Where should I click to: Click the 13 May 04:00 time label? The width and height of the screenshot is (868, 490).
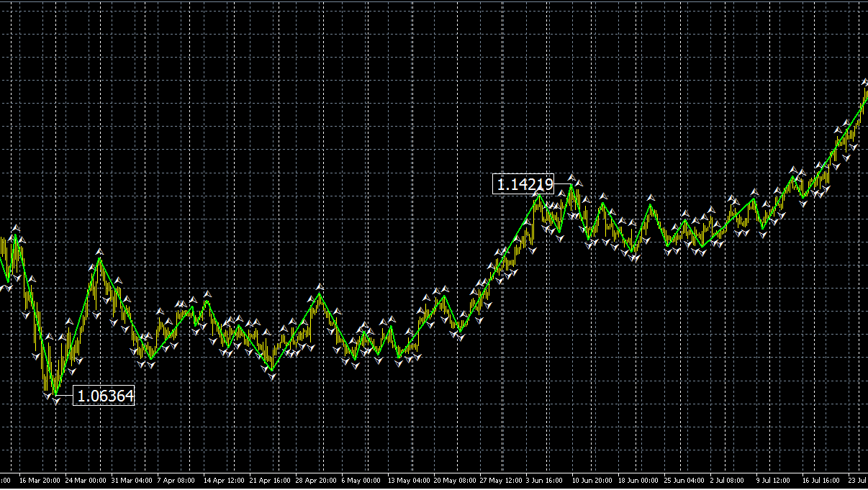[x=409, y=481]
